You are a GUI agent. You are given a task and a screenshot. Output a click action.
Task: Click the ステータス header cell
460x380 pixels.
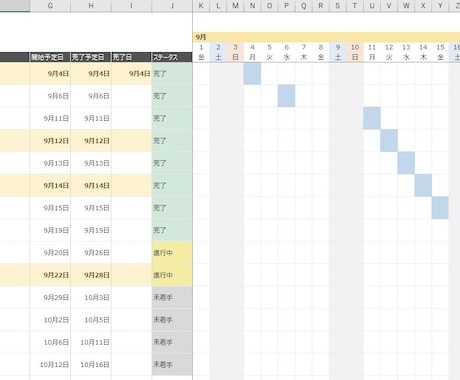pyautogui.click(x=172, y=57)
